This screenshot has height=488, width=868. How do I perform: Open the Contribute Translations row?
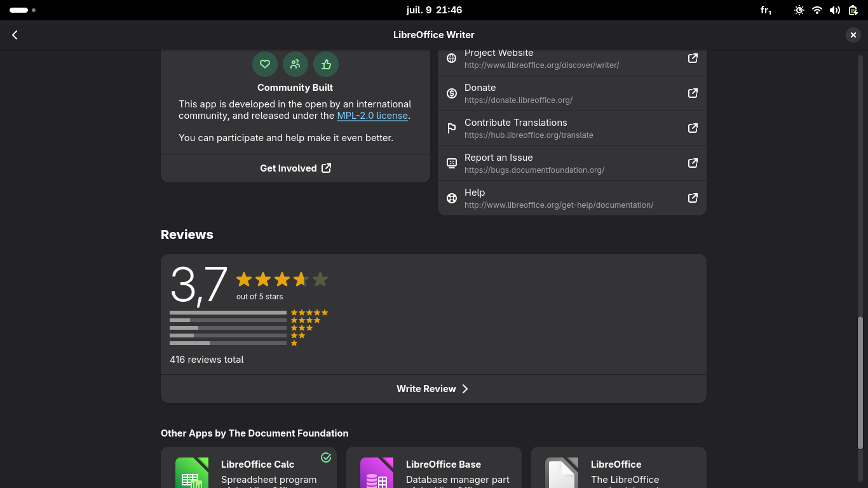pyautogui.click(x=572, y=128)
